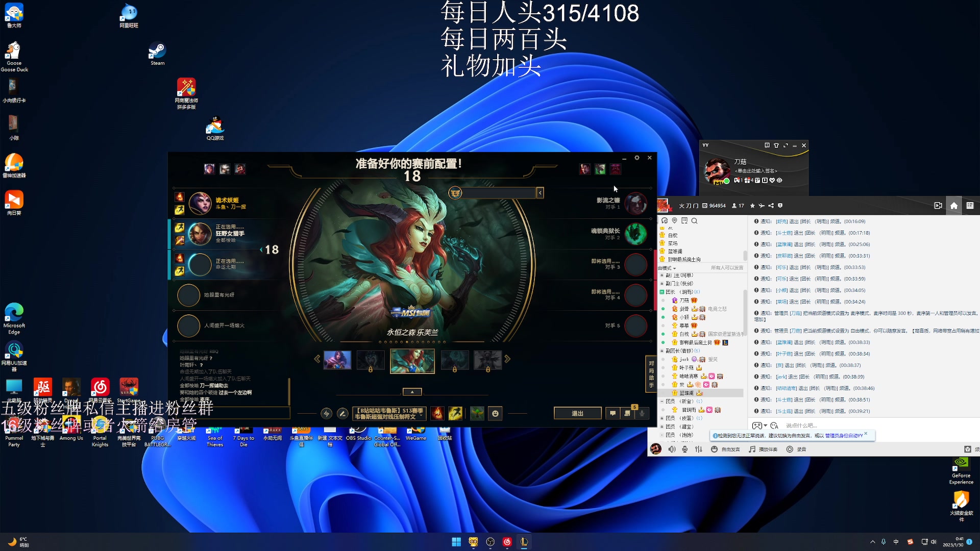The image size is (980, 551).
Task: Open the 对局助手 side tab
Action: [651, 374]
